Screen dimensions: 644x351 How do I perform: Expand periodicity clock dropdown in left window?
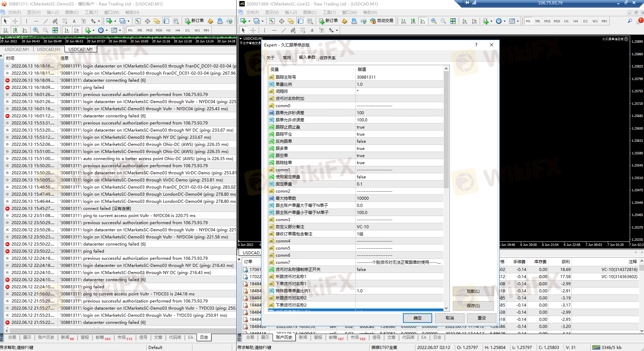pos(107,30)
